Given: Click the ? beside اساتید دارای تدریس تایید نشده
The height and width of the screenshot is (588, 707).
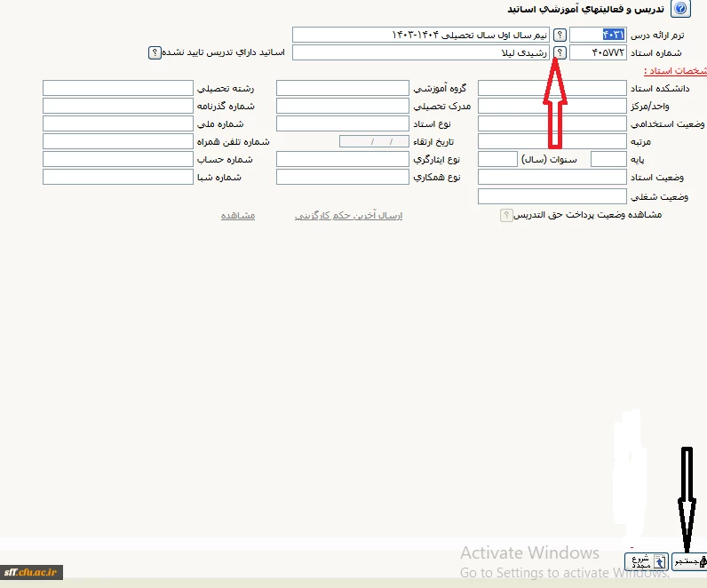Looking at the screenshot, I should pos(154,52).
